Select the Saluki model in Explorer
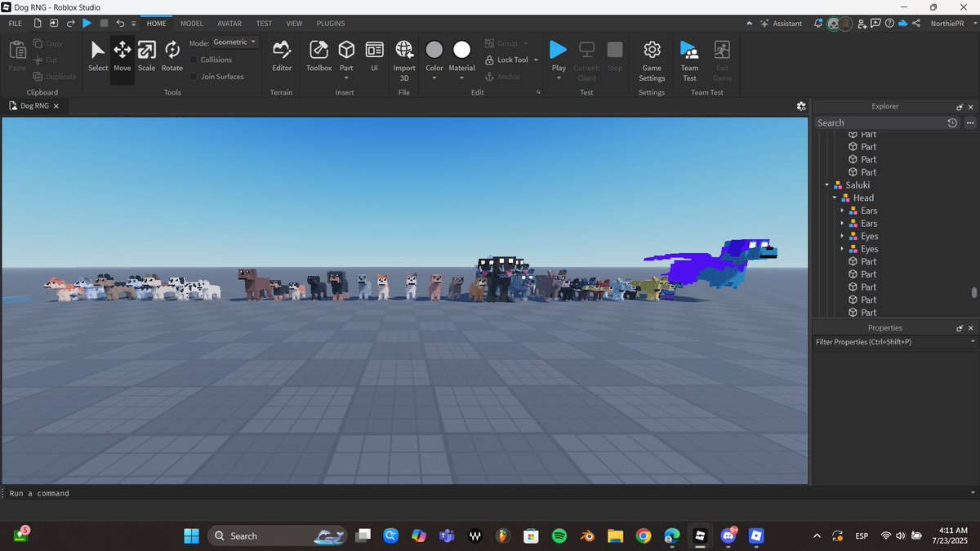Viewport: 980px width, 551px height. [x=857, y=185]
